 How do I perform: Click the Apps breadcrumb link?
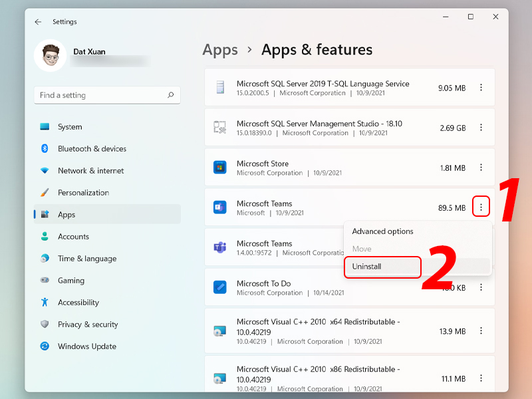pyautogui.click(x=220, y=50)
